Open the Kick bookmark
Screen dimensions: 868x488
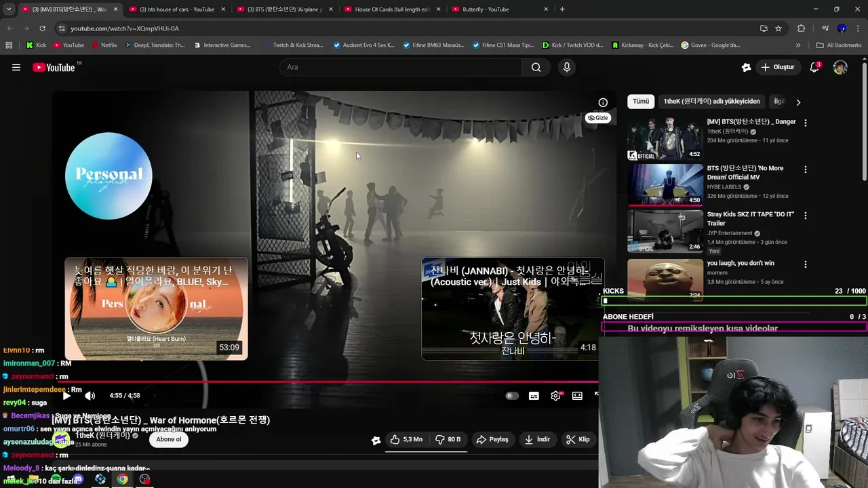pyautogui.click(x=36, y=45)
